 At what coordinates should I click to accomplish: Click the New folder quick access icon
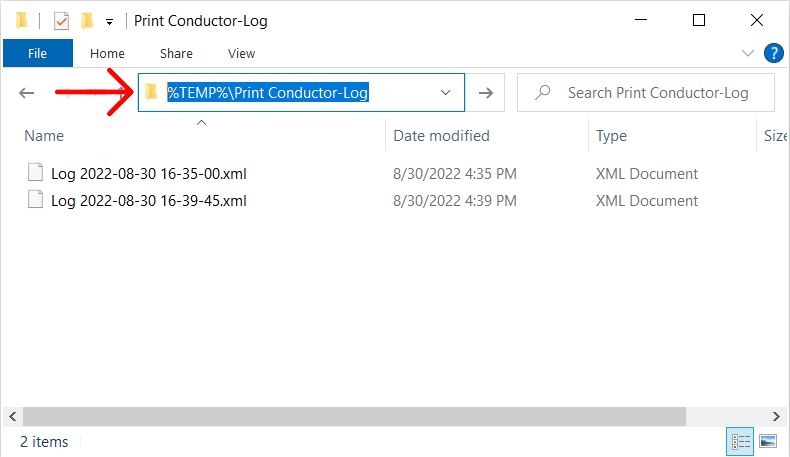pos(87,21)
